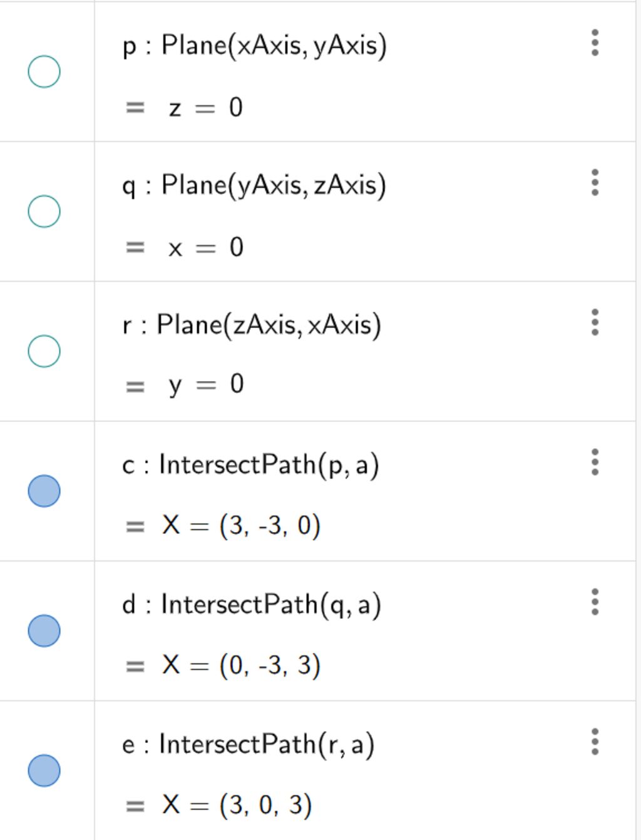Open the more options menu for c
Image resolution: width=641 pixels, height=840 pixels.
(x=595, y=462)
